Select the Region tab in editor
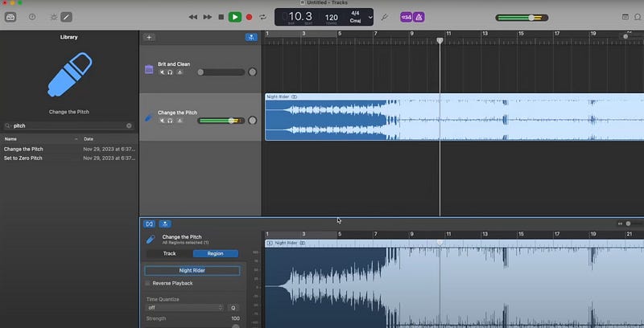Image resolution: width=644 pixels, height=328 pixels. [215, 253]
